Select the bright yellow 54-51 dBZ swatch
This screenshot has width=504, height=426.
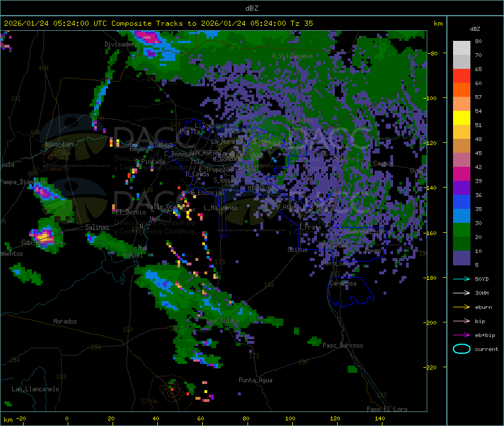tap(461, 118)
